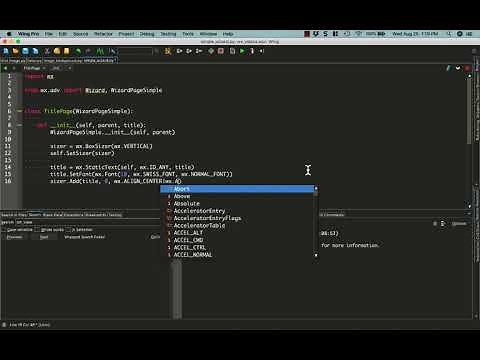The width and height of the screenshot is (480, 360).
Task: Click the Open File folder icon
Action: coord(15,51)
